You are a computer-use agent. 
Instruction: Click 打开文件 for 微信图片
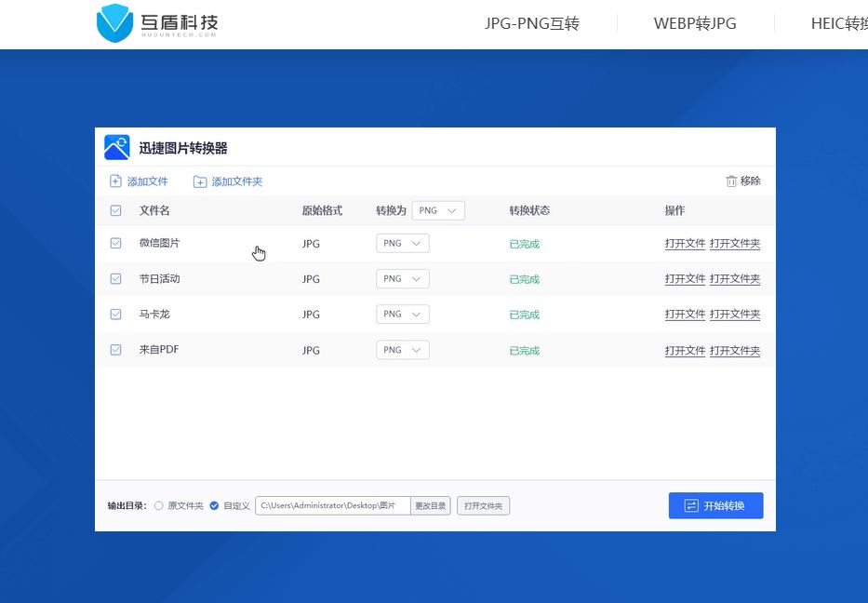coord(685,244)
